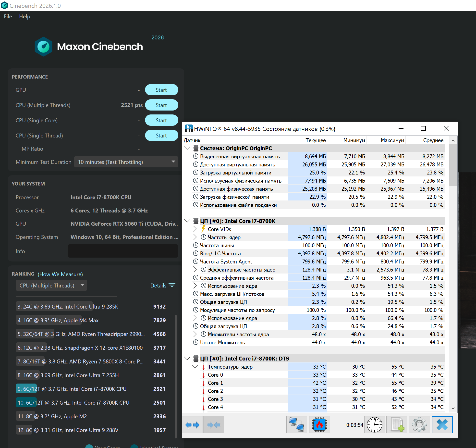Expand first Использование ядра row
Screen dimensions: 476x448
pyautogui.click(x=195, y=286)
